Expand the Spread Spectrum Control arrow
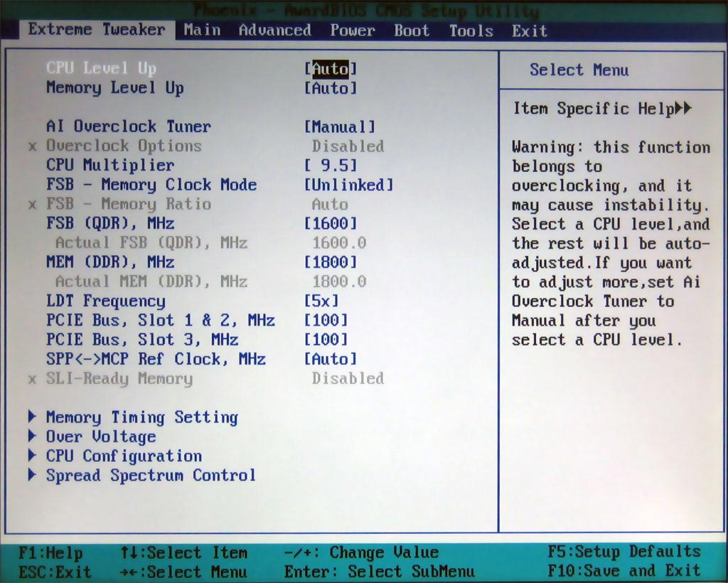 click(x=32, y=474)
